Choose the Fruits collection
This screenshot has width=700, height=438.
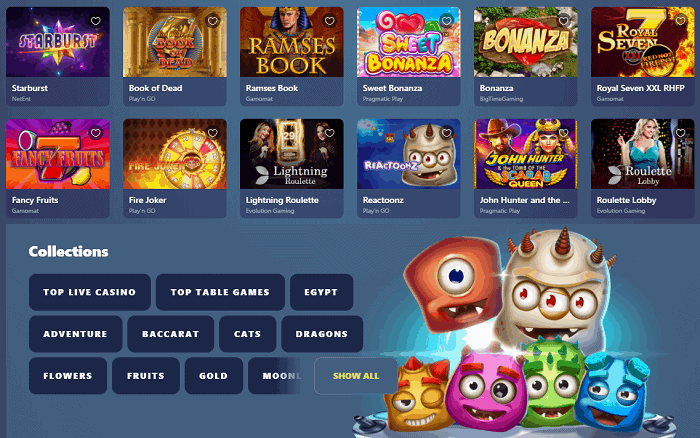pyautogui.click(x=146, y=376)
